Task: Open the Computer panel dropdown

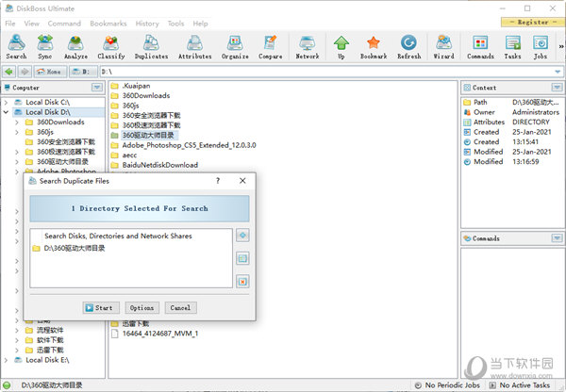Action: click(x=97, y=88)
